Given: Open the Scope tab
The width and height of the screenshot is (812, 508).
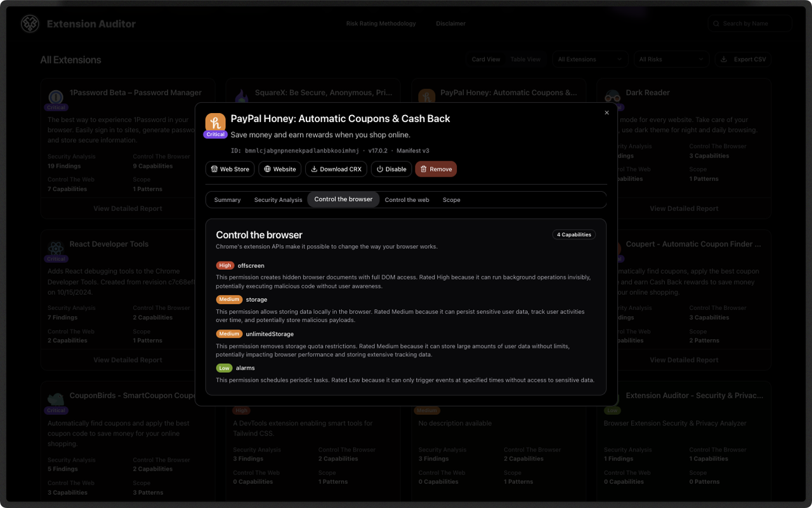Looking at the screenshot, I should 452,199.
